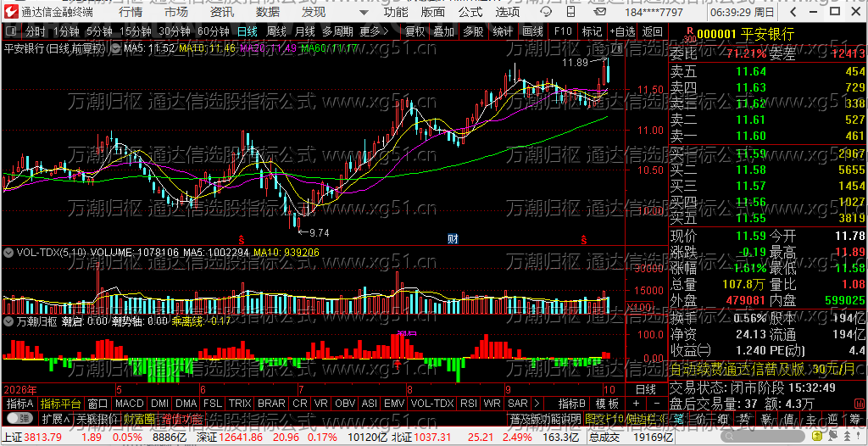Open the 联 tab in bottom-right panel
This screenshot has height=446, width=868.
coord(767,418)
